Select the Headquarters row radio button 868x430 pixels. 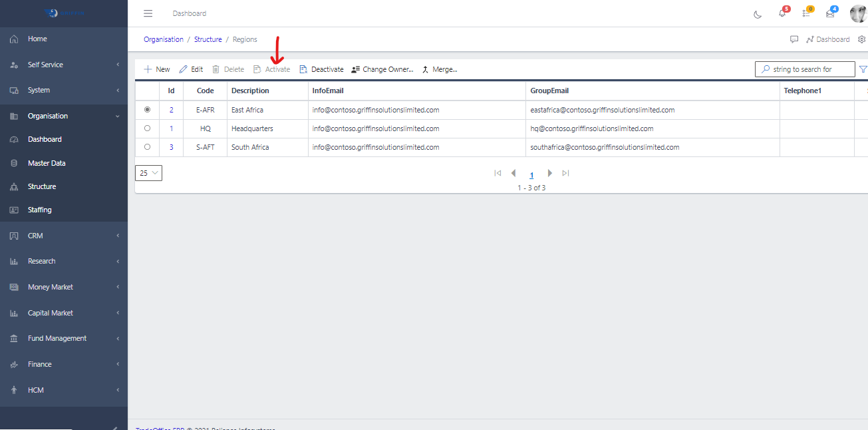(x=147, y=128)
